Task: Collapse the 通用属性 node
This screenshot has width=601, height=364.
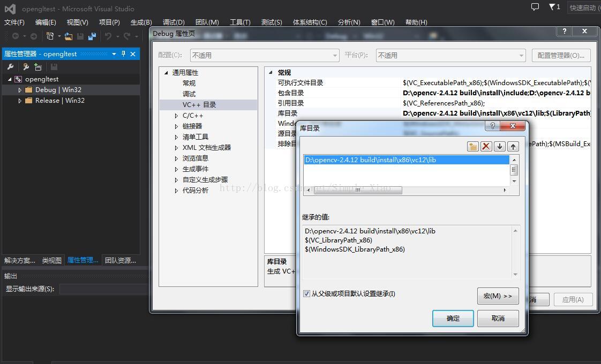Action: pyautogui.click(x=166, y=73)
